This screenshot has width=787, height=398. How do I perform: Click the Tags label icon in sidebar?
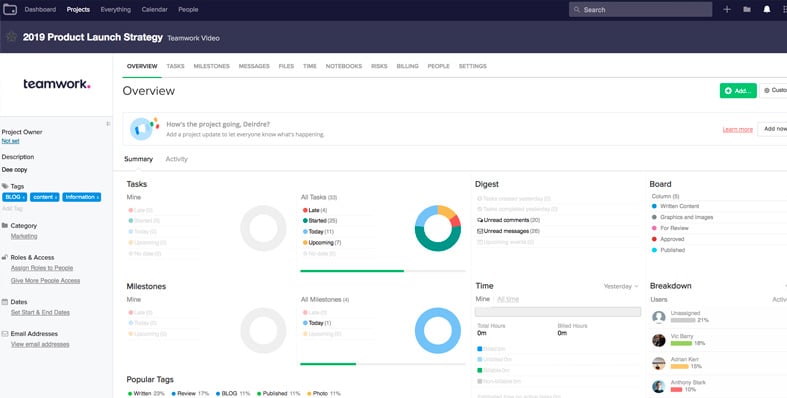5,186
